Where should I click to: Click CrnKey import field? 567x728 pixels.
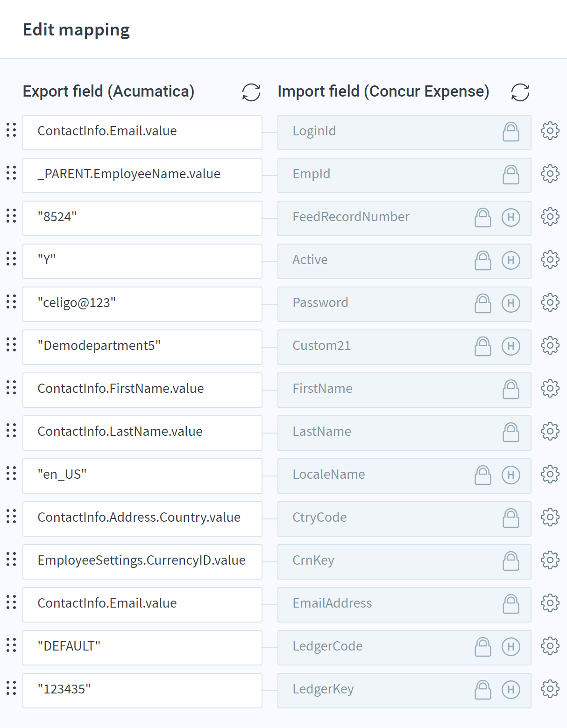tap(404, 562)
